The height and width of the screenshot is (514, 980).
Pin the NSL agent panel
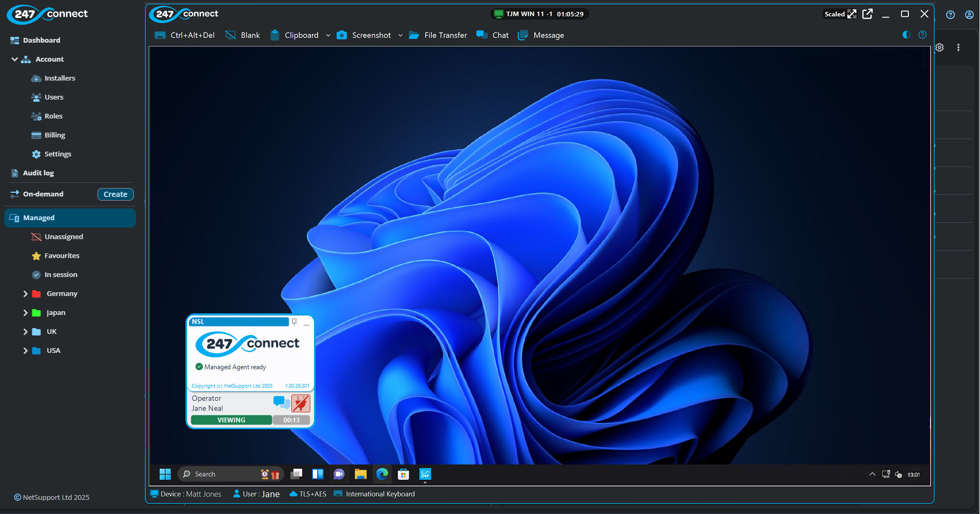pos(295,322)
